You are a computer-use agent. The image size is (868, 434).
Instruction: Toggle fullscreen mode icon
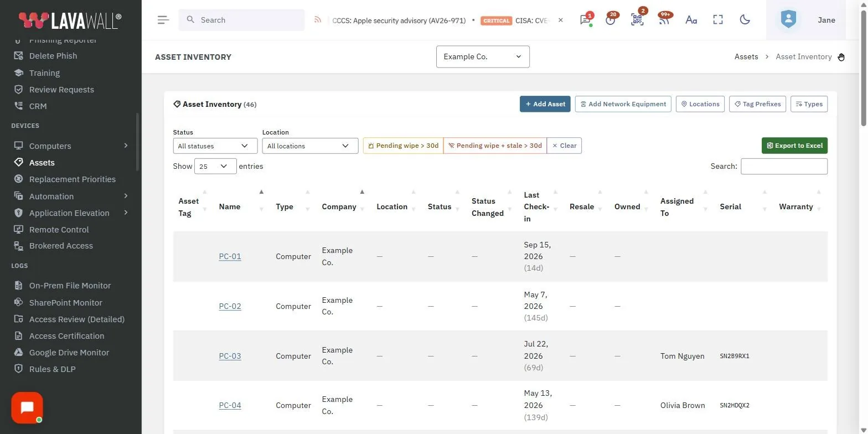[718, 20]
